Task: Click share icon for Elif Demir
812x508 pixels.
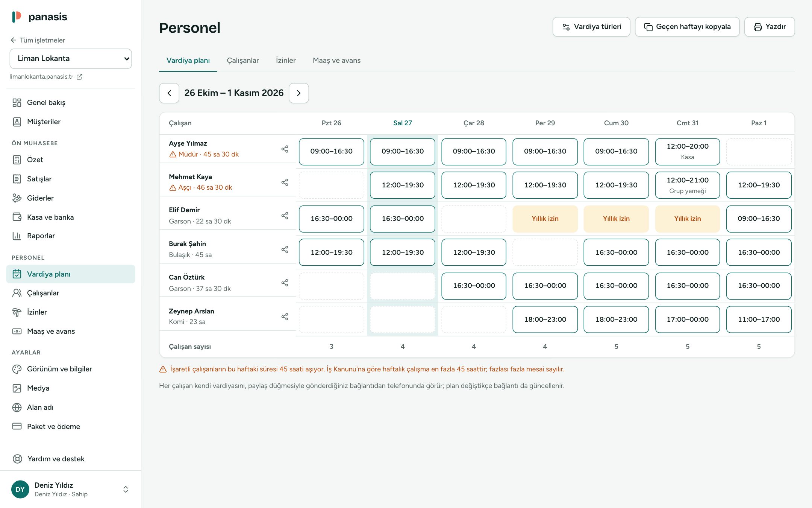Action: (x=285, y=216)
